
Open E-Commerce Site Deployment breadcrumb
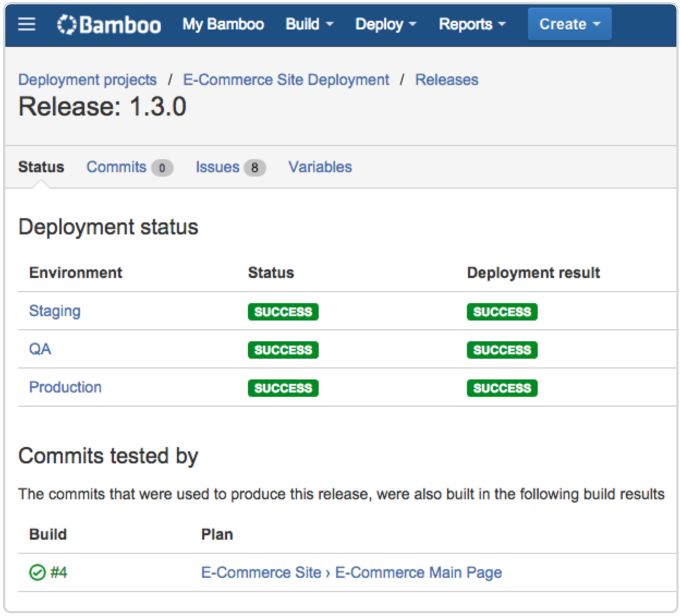(x=286, y=80)
